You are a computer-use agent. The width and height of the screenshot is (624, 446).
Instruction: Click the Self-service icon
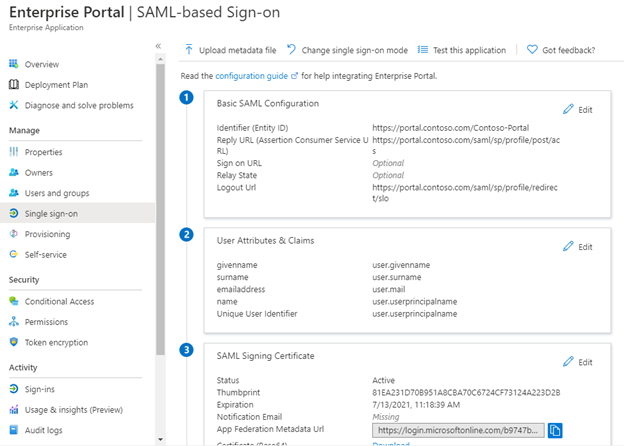(x=14, y=254)
